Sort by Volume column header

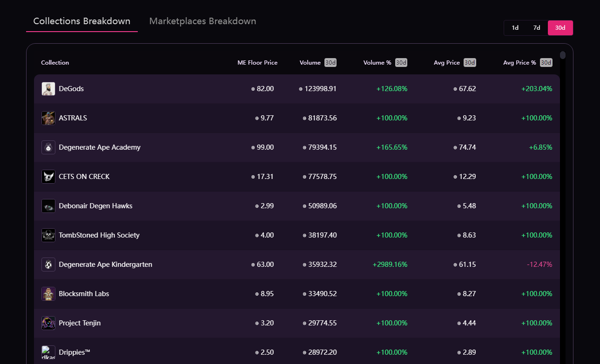click(x=310, y=63)
